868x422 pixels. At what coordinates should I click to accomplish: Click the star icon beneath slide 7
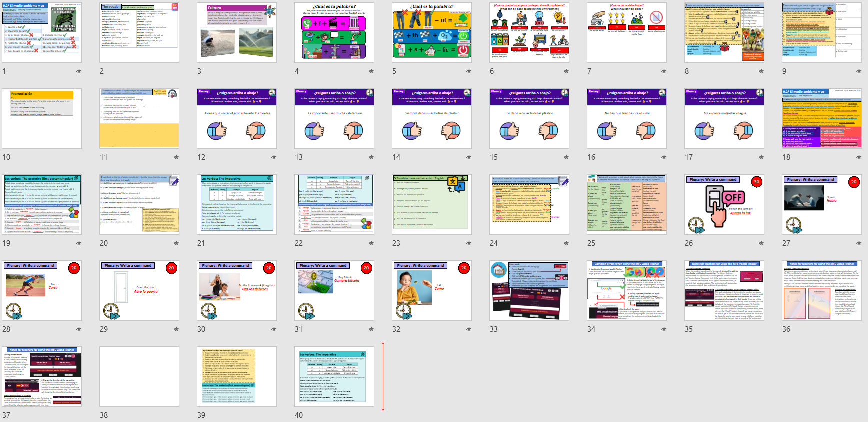tap(663, 71)
